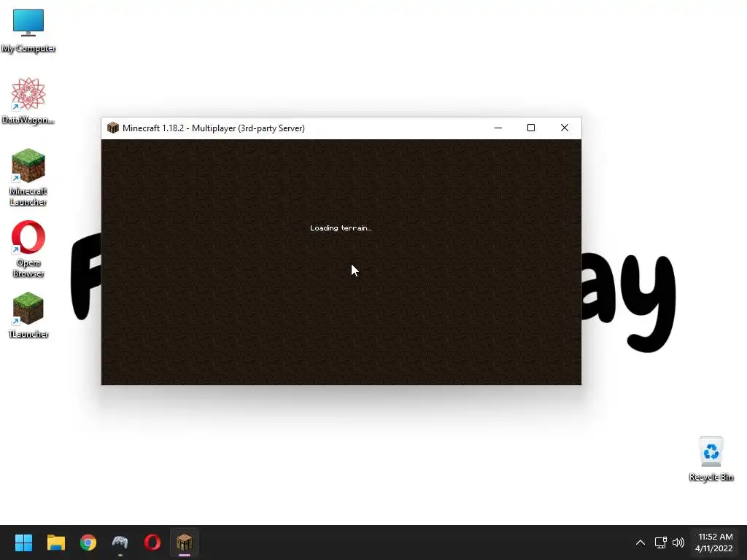Expand the hidden system tray icons
Viewport: 747px width, 560px height.
[x=640, y=542]
